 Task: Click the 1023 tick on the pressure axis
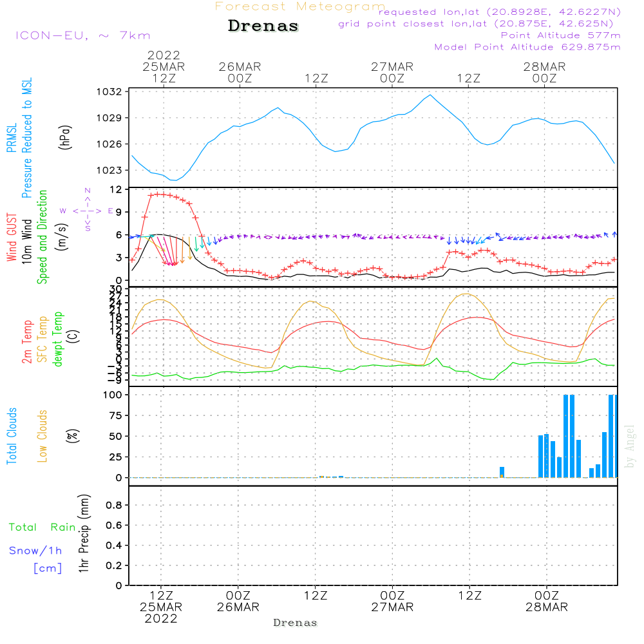(109, 170)
